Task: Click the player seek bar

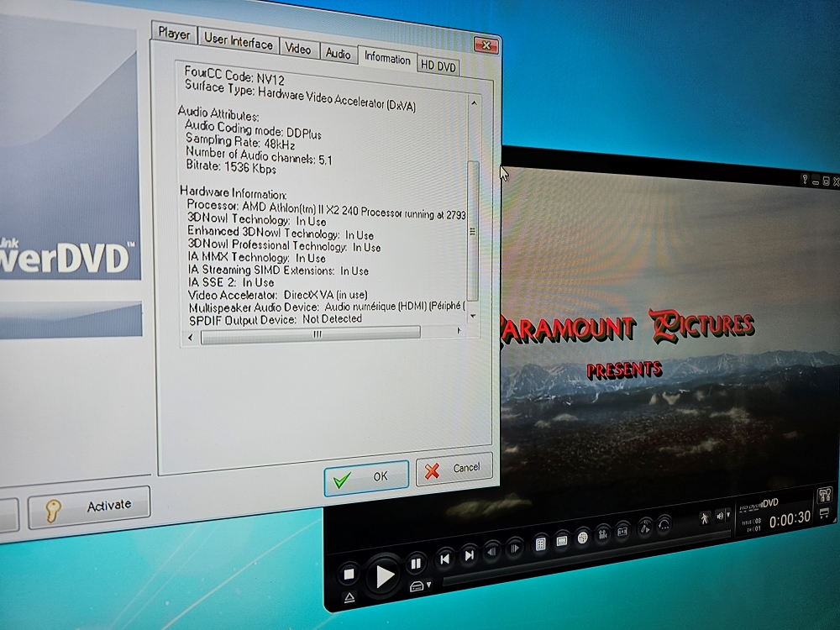Action: coord(586,557)
